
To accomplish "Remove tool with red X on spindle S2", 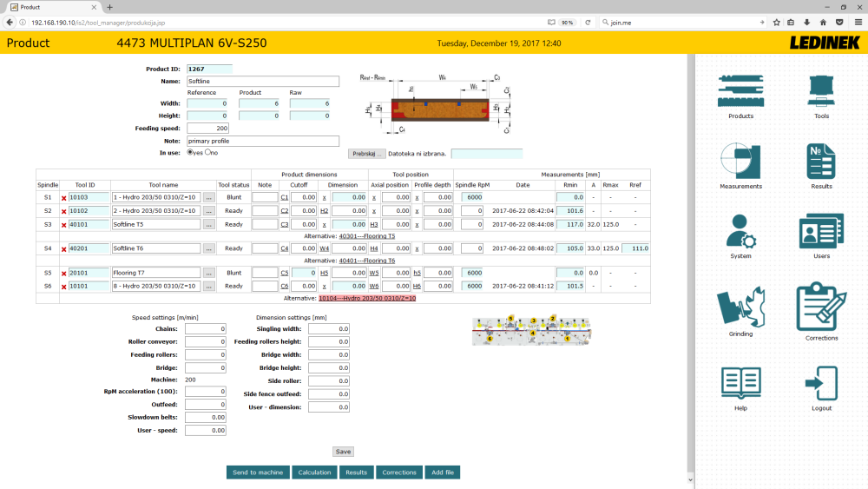I will (x=63, y=211).
